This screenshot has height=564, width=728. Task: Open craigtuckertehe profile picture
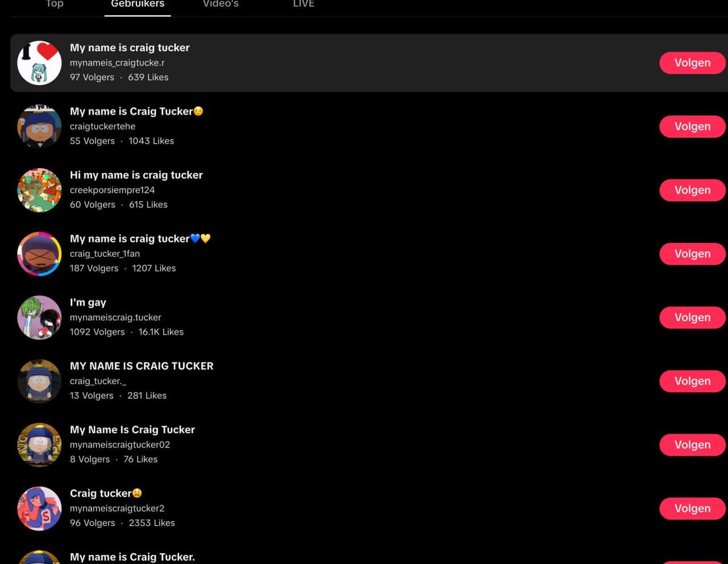pyautogui.click(x=39, y=126)
